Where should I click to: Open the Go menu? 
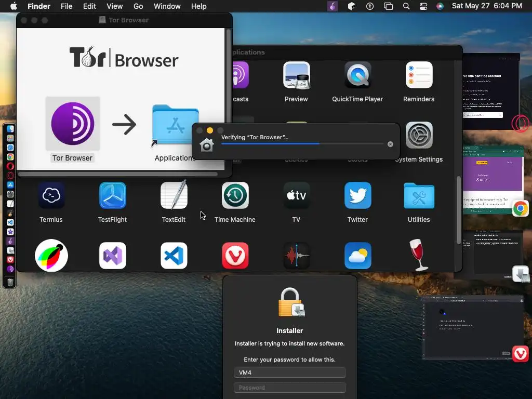pos(138,6)
